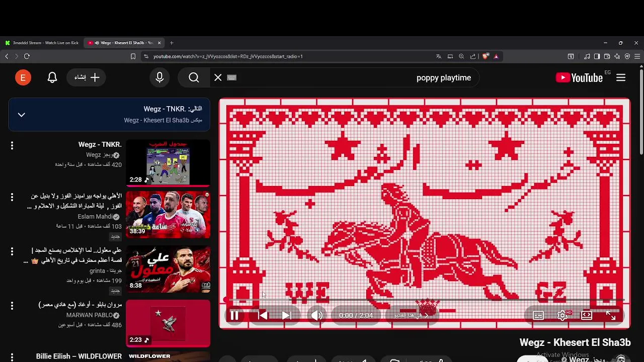644x362 pixels.
Task: Submit search with magnifier icon
Action: click(194, 77)
